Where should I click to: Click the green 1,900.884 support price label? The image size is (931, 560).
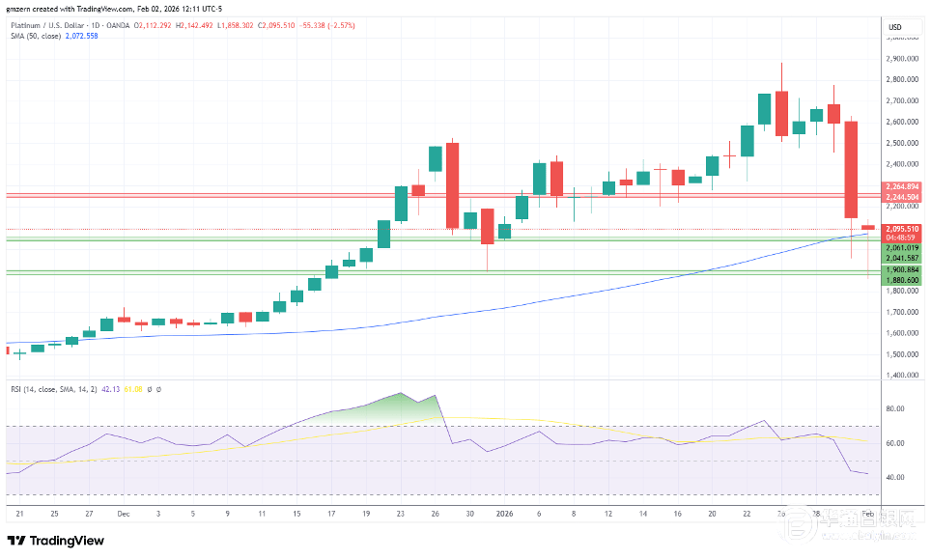click(x=902, y=269)
